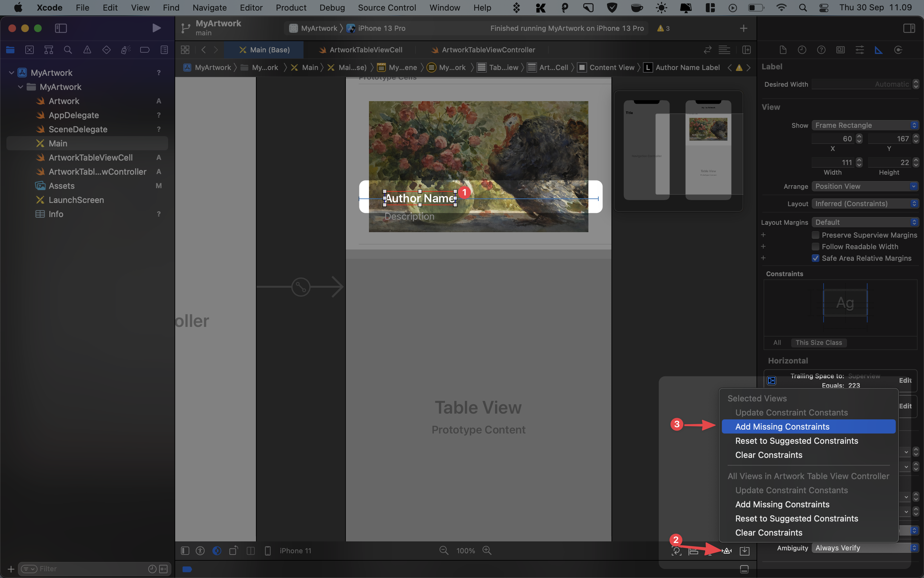Switch to ArtworkTableViewCell tab
The image size is (924, 578).
point(360,50)
